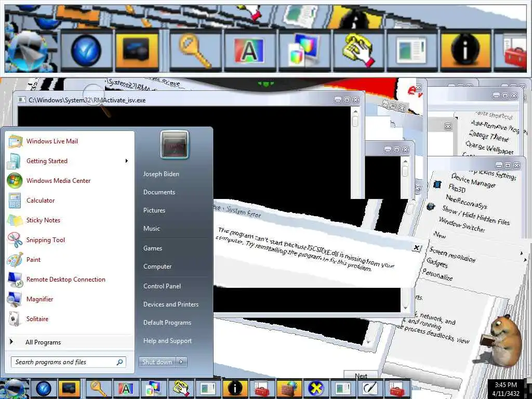Open Games from the Start menu

(153, 248)
